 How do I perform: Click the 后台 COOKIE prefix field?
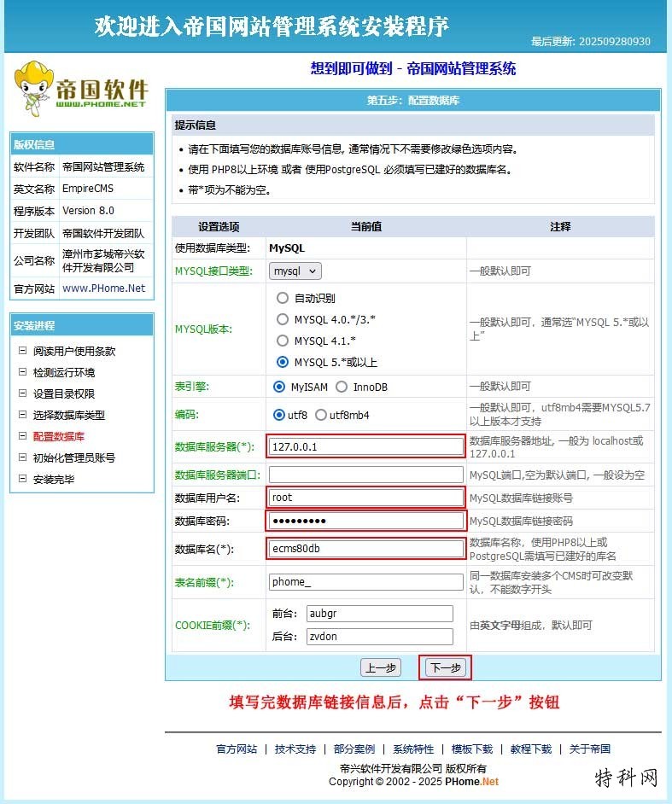[380, 637]
